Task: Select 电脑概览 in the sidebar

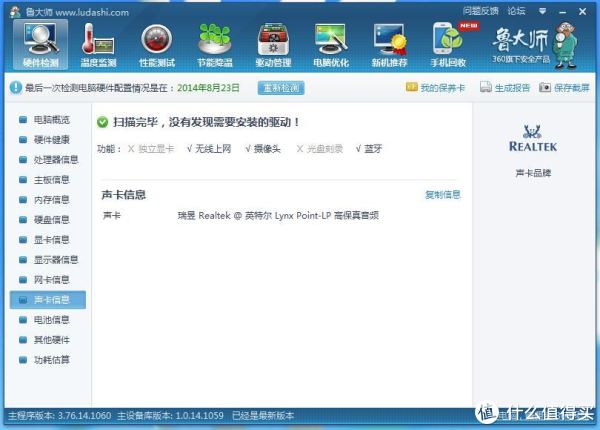Action: tap(51, 119)
